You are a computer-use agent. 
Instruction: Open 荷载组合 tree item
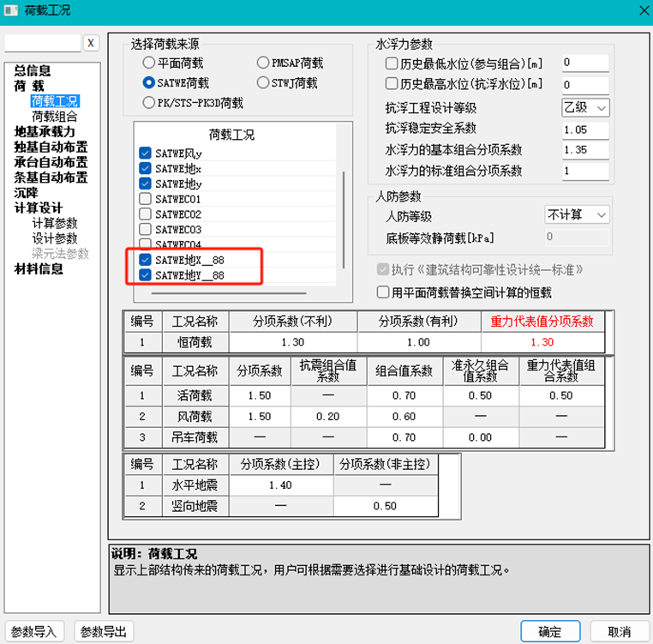pos(55,117)
